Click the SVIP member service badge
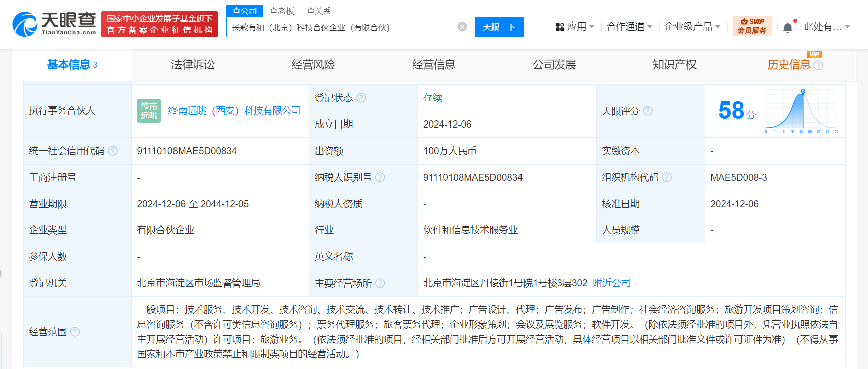 point(752,26)
